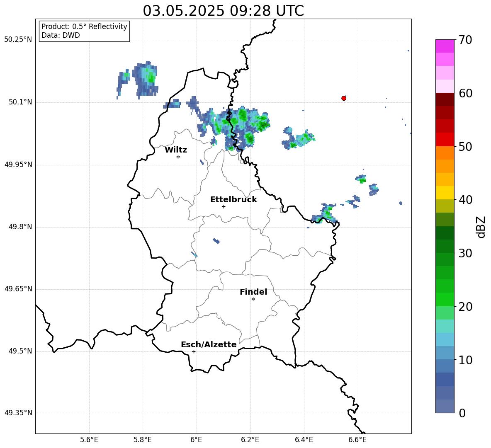Click the 'Data: DWD' text
Image resolution: width=491 pixels, height=448 pixels.
(x=61, y=35)
